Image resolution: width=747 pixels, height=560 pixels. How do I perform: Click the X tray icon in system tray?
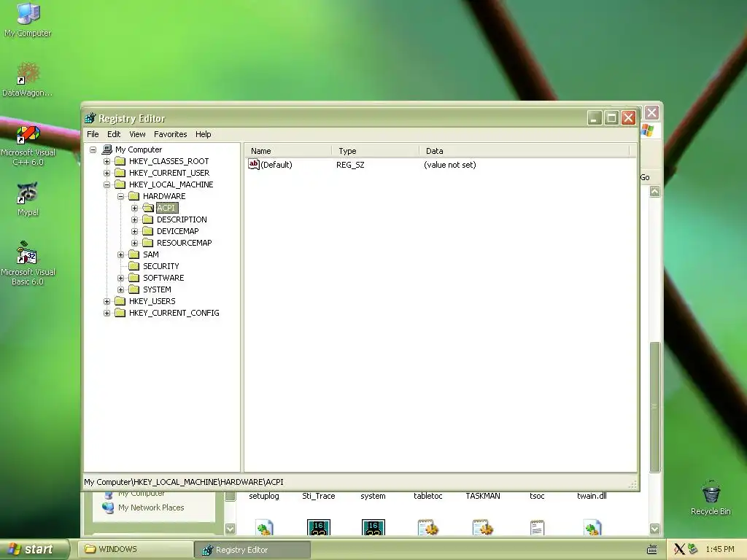[x=679, y=550]
